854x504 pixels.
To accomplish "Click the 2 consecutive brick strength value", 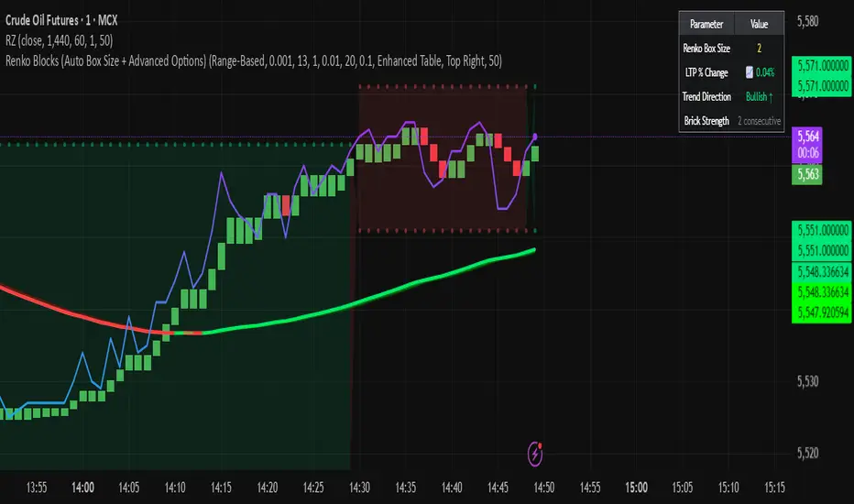I will coord(760,121).
